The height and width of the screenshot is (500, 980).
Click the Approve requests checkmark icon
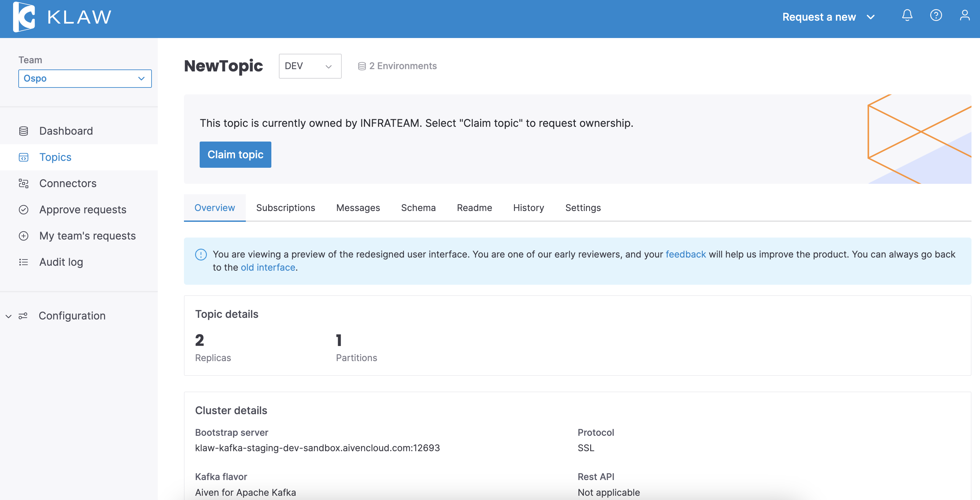pyautogui.click(x=24, y=210)
